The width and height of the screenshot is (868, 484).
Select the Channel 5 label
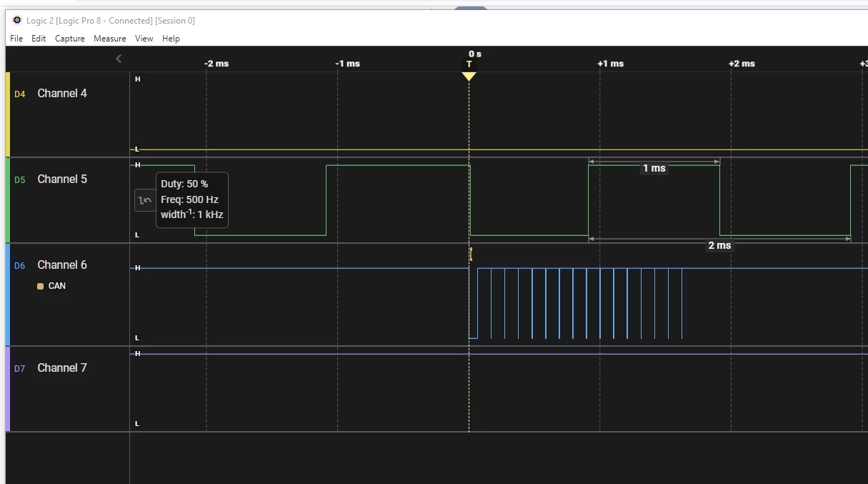point(62,179)
